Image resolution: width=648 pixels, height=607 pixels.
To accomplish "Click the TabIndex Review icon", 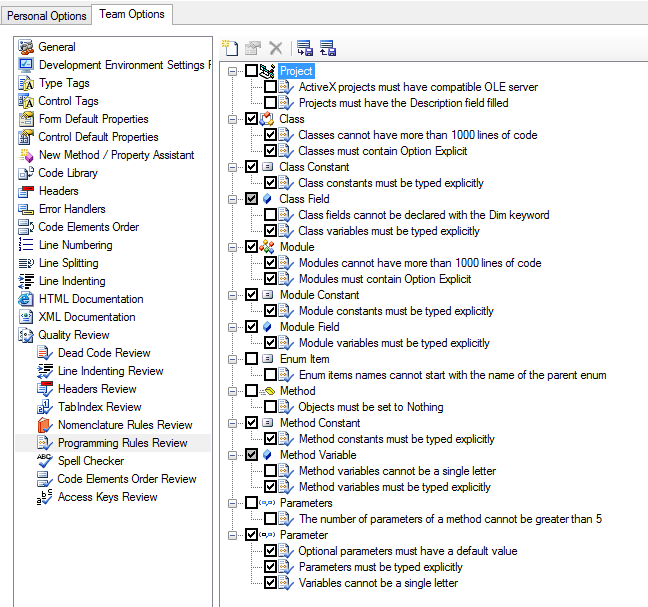I will coord(45,407).
